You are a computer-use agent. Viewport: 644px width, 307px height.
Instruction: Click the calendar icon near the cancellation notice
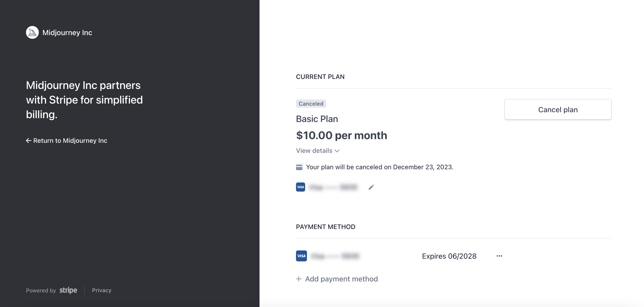tap(299, 167)
